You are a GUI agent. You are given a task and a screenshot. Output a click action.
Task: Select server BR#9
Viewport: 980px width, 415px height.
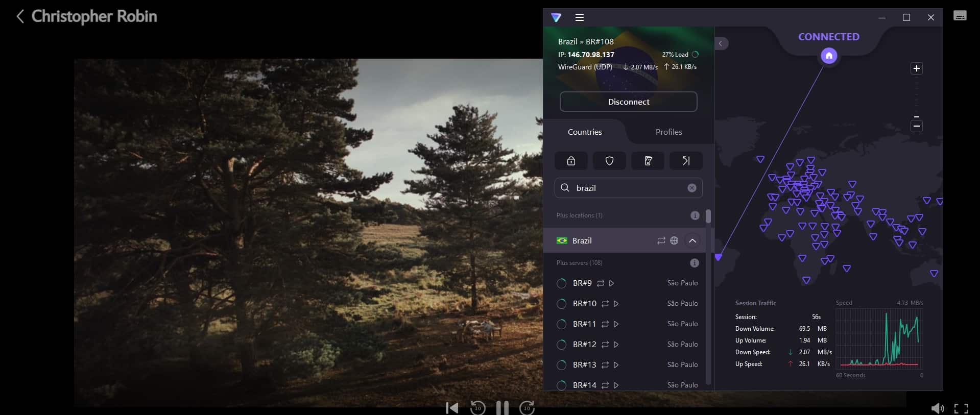click(625, 283)
